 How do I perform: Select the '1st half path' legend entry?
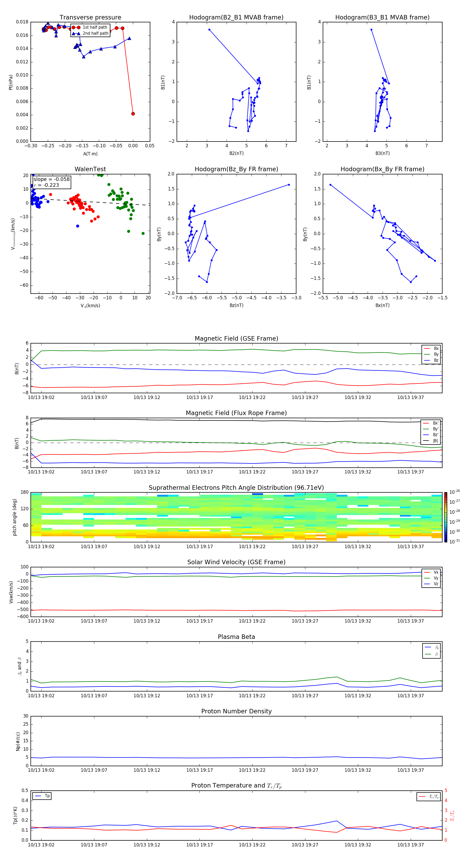90,27
